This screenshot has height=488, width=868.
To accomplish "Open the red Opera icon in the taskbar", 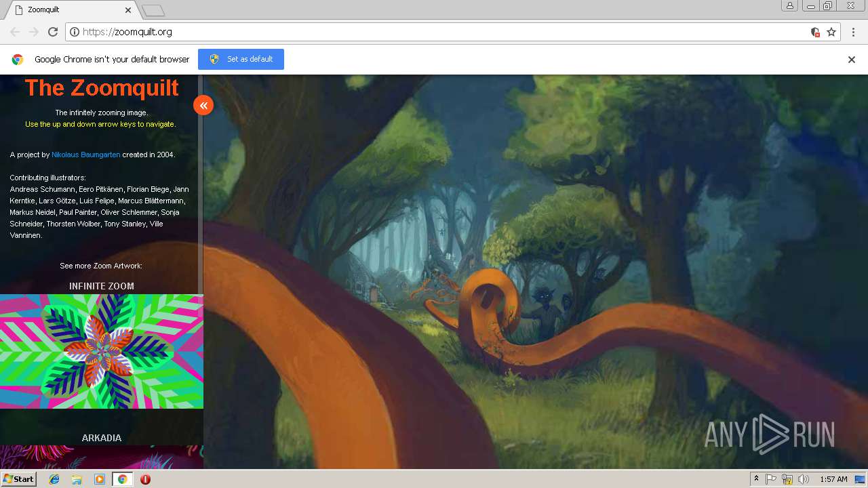I will 145,479.
